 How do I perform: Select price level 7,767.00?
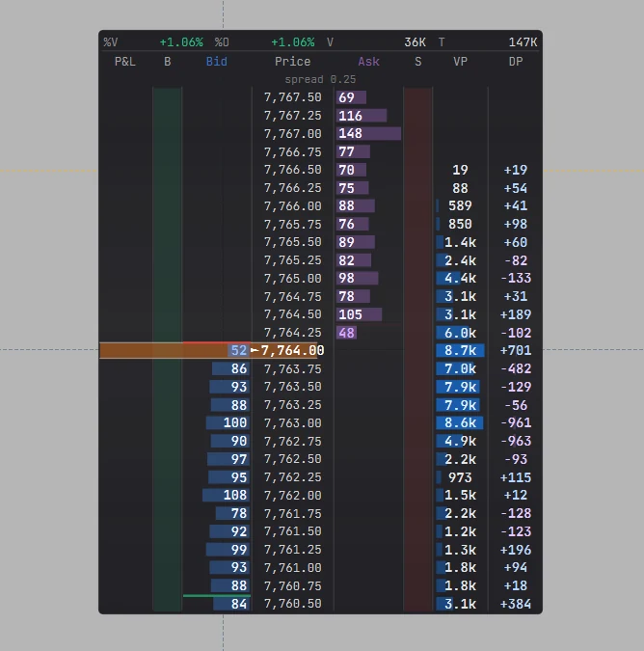tap(292, 134)
